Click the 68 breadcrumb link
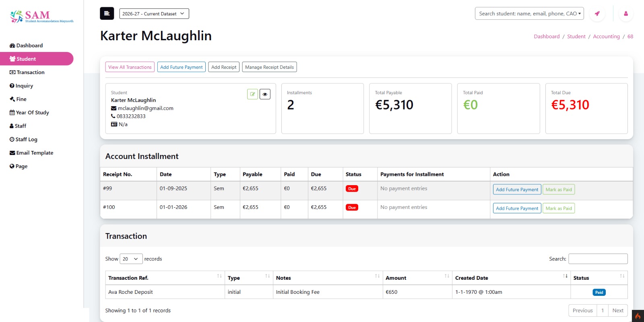Image resolution: width=644 pixels, height=322 pixels. point(630,37)
